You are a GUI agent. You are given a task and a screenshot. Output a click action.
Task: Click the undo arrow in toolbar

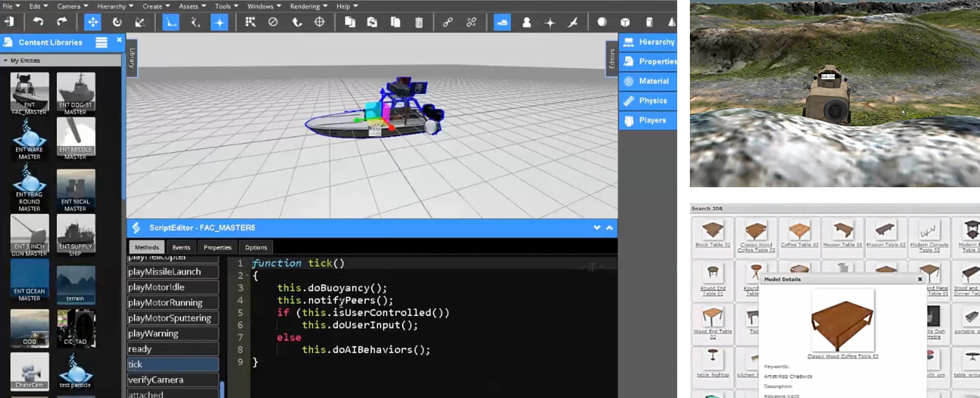point(38,22)
